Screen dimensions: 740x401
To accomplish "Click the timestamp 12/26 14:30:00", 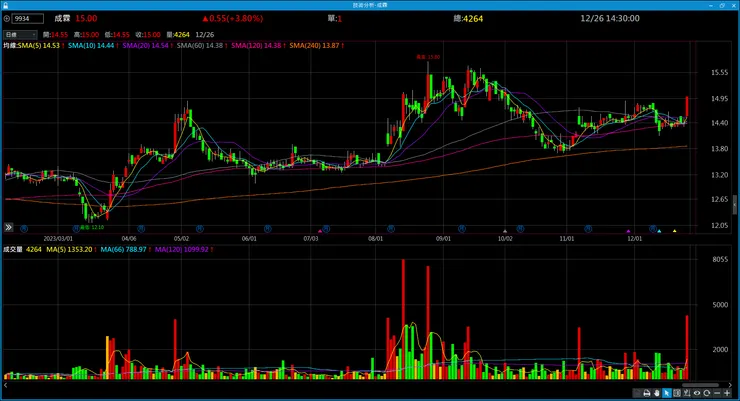I will tap(610, 18).
